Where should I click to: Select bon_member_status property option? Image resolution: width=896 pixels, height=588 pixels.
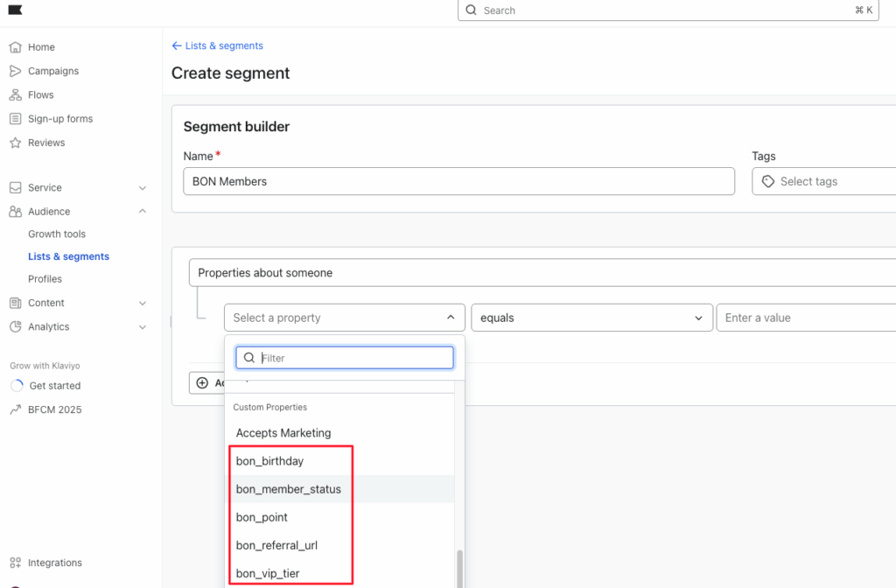click(289, 489)
